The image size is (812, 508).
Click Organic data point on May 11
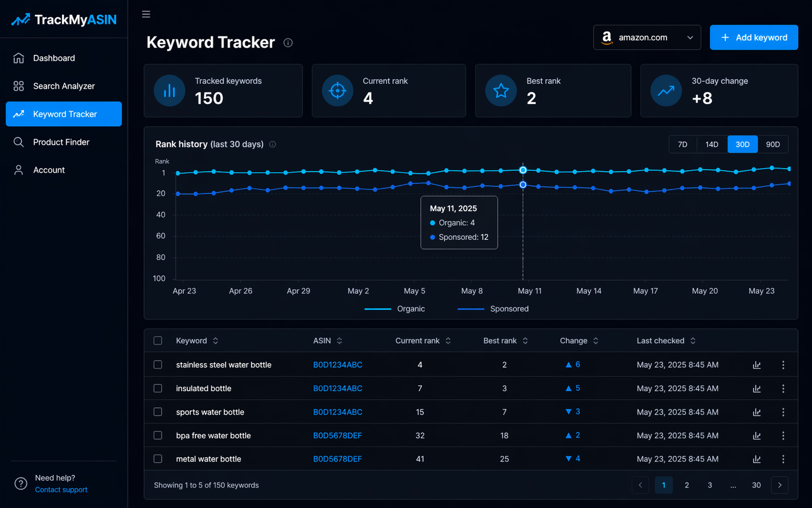[523, 170]
